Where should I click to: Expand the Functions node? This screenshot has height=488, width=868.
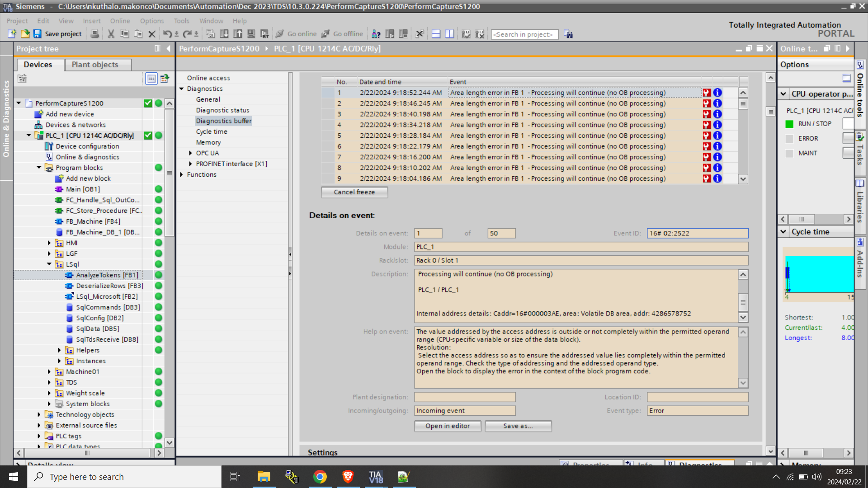point(182,174)
